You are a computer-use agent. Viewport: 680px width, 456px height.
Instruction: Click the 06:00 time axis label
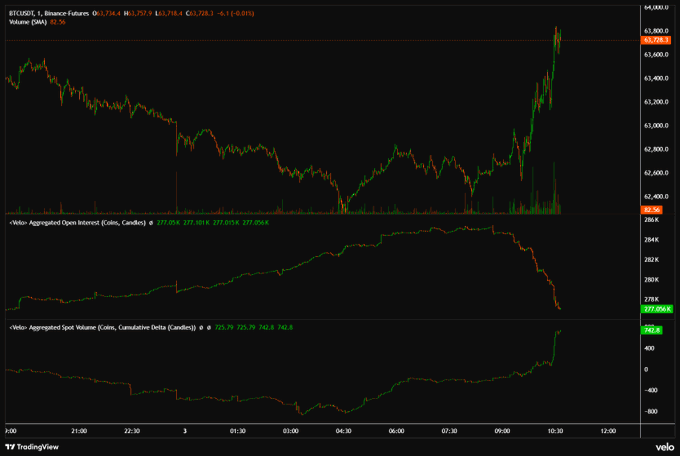396,431
